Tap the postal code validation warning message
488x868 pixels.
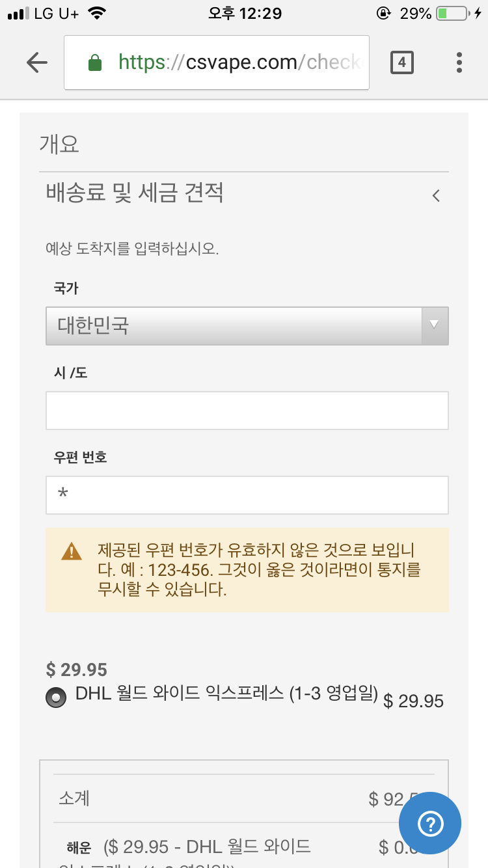(259, 570)
